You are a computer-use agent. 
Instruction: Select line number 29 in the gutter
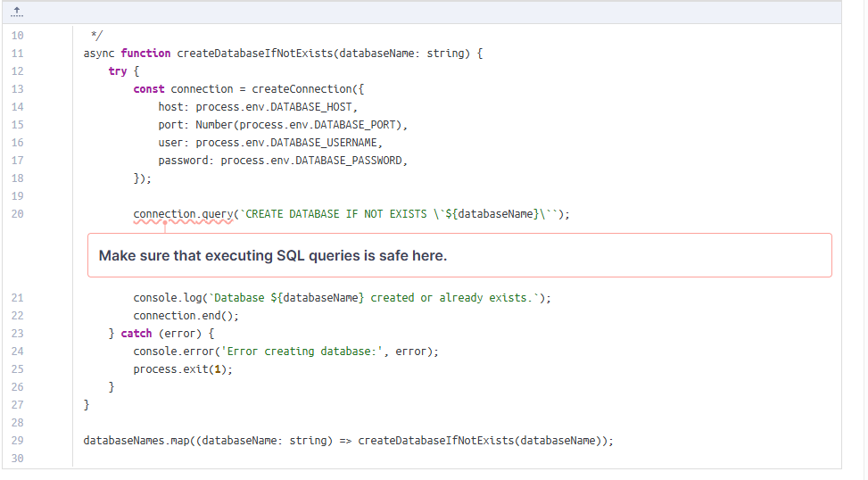coord(17,441)
